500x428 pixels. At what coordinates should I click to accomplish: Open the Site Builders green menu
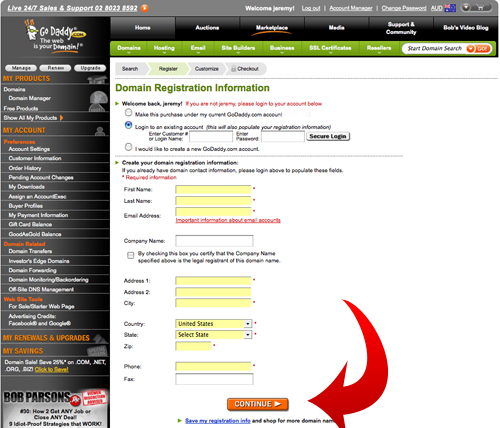(238, 48)
